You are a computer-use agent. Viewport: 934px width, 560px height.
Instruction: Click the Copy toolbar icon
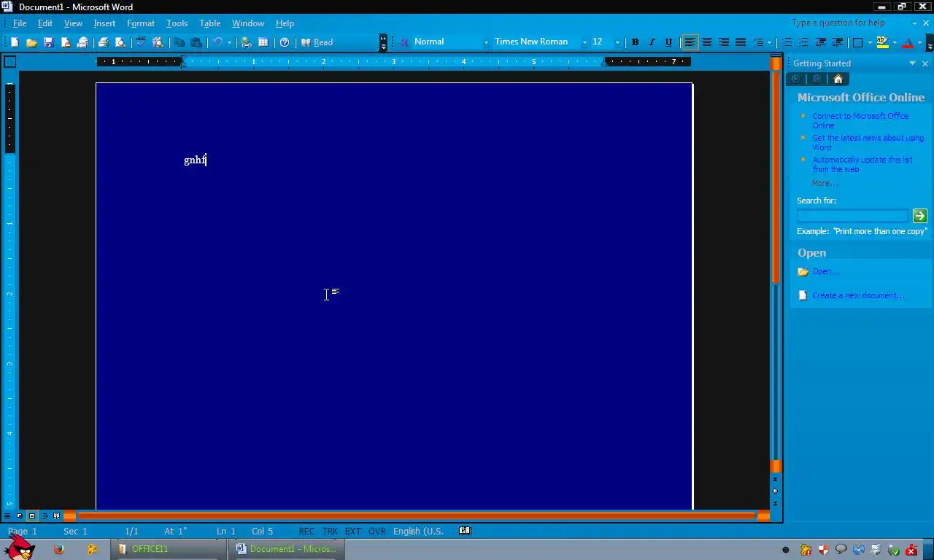(x=179, y=42)
